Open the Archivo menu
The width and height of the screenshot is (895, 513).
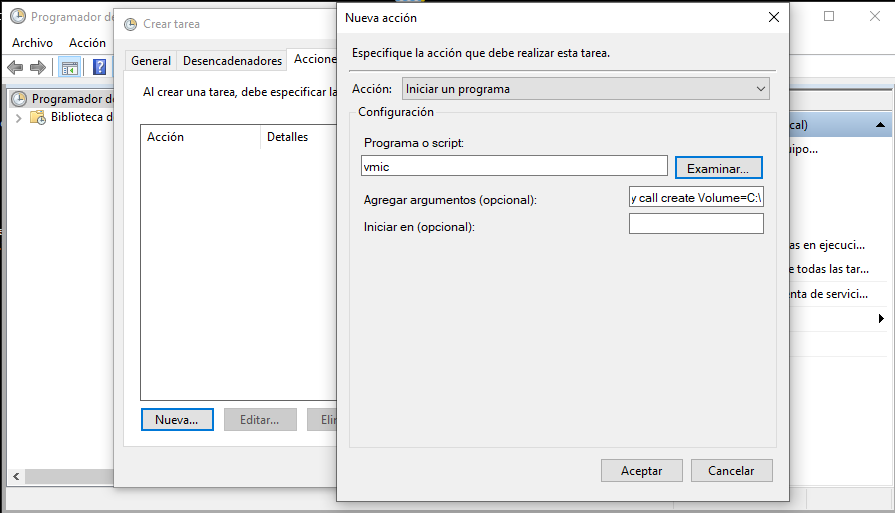32,43
